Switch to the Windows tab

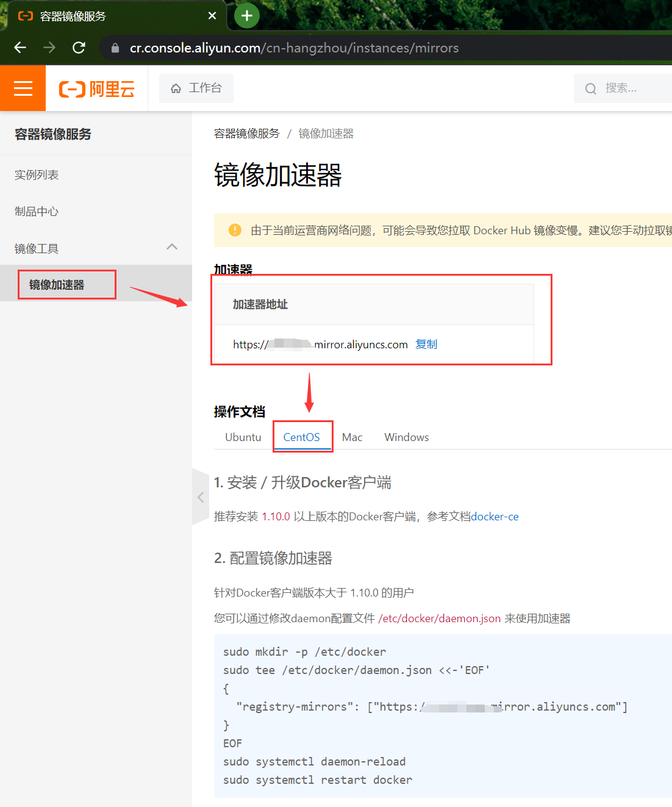click(407, 437)
